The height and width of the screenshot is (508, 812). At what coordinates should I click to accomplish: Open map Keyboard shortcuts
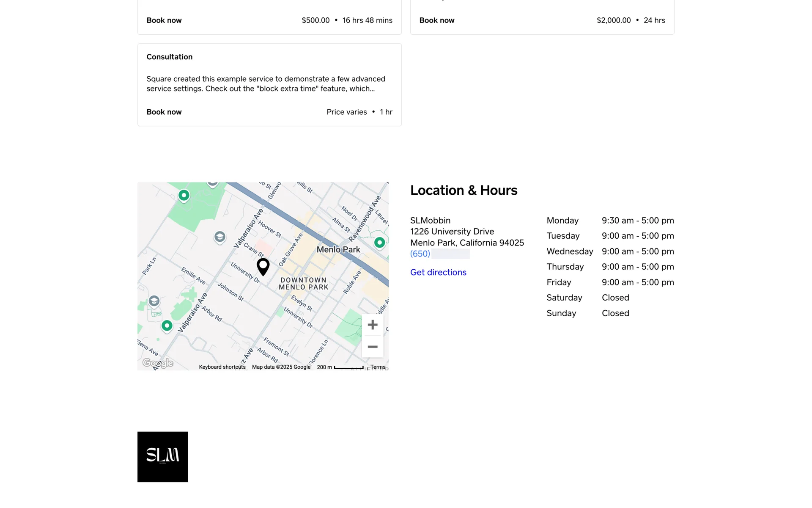222,367
